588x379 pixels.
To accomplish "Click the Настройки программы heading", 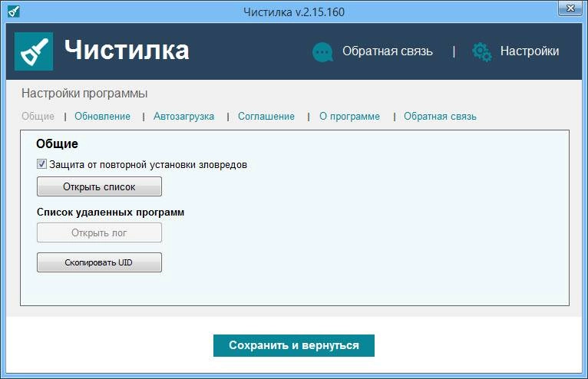I will [x=84, y=93].
